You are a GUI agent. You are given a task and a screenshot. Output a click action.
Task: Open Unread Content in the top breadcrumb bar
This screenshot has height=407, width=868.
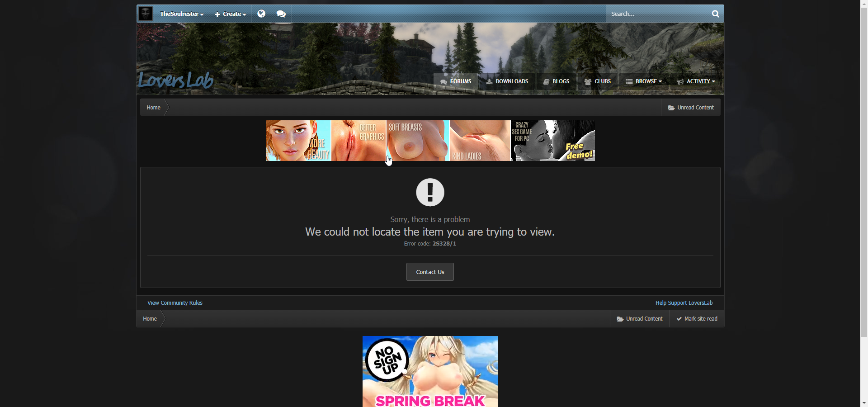click(691, 108)
